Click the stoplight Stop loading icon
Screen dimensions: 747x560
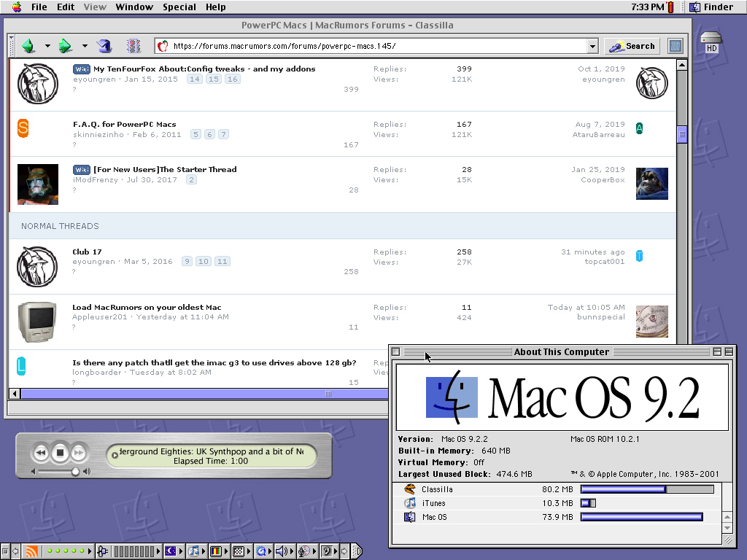pyautogui.click(x=134, y=46)
